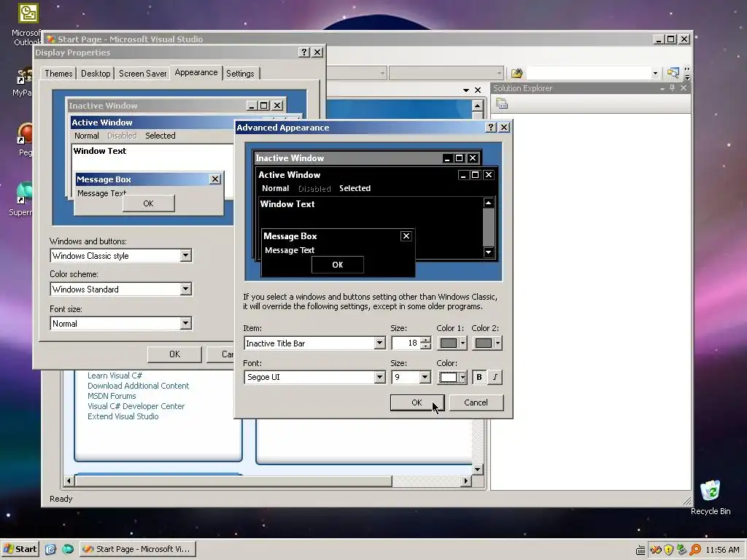This screenshot has width=747, height=560.
Task: Click the Start button
Action: [x=20, y=549]
